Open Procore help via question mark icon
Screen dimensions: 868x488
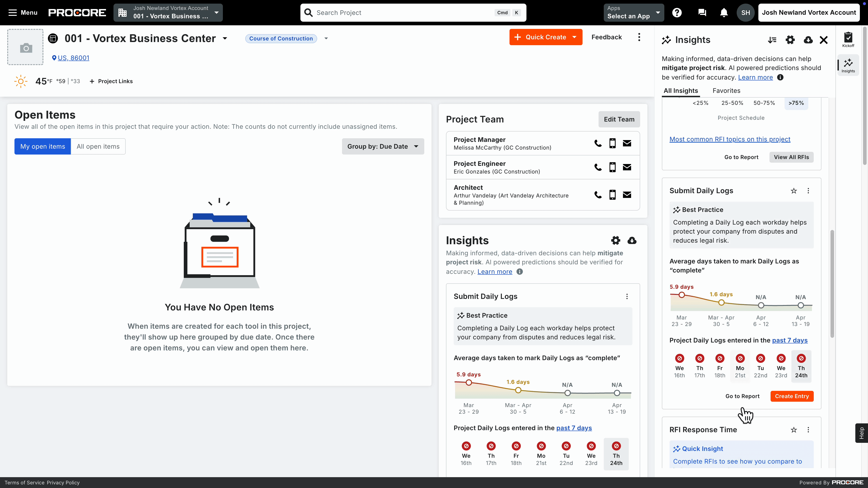coord(677,12)
